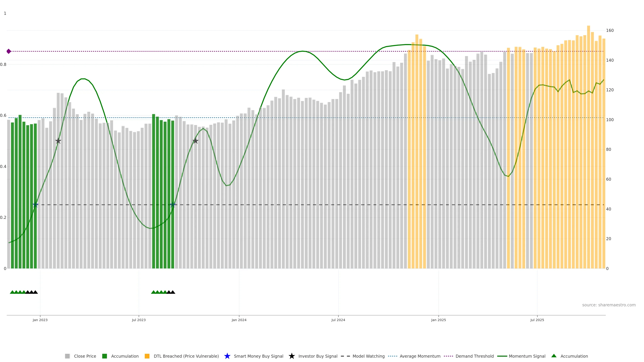Click the blue star in the legend
This screenshot has width=644, height=362.
point(227,356)
